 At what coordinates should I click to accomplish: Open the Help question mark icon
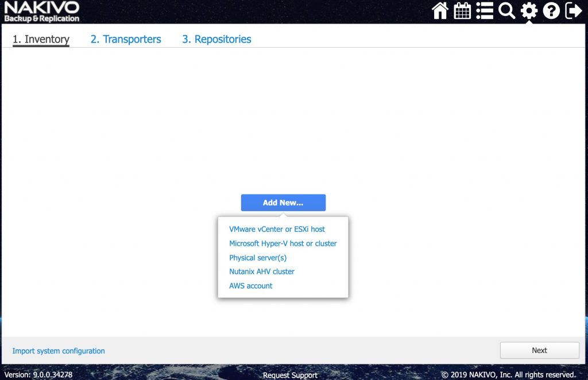click(x=551, y=10)
